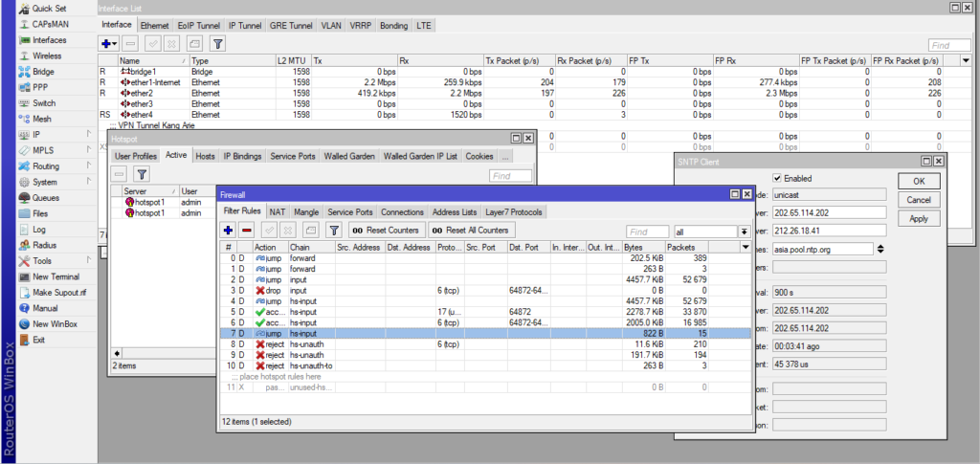Open New Terminal
The width and height of the screenshot is (980, 464).
(56, 276)
